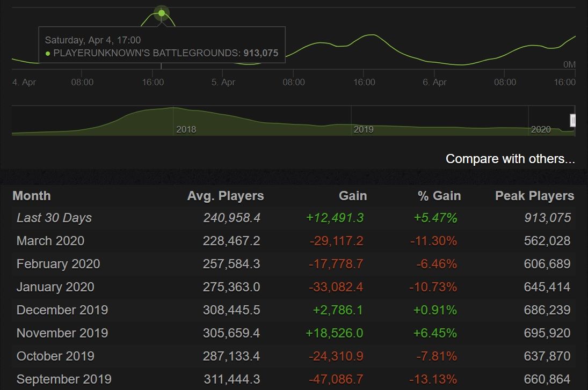Select peak players 913,075 in Last 30 Days row
The height and width of the screenshot is (390, 588).
(x=548, y=218)
